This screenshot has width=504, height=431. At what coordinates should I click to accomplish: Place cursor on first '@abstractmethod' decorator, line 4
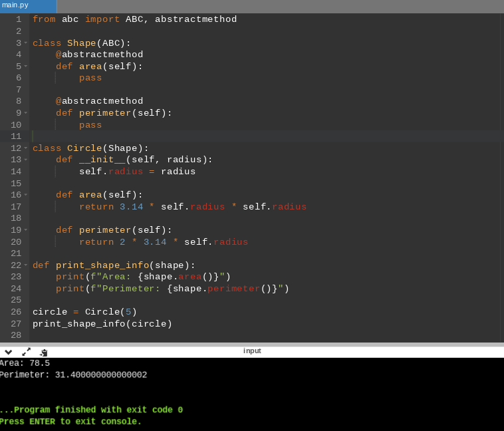click(99, 55)
